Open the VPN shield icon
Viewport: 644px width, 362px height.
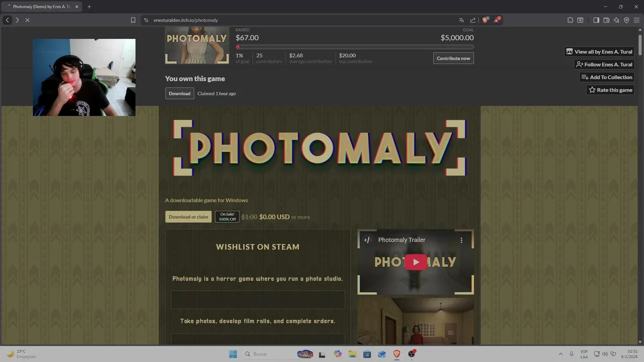626,20
